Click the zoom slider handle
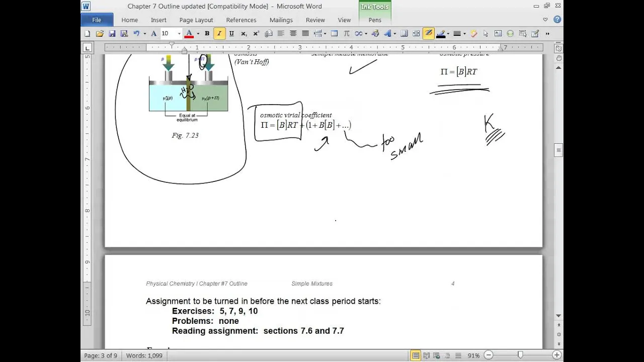The image size is (644, 362). pyautogui.click(x=520, y=355)
